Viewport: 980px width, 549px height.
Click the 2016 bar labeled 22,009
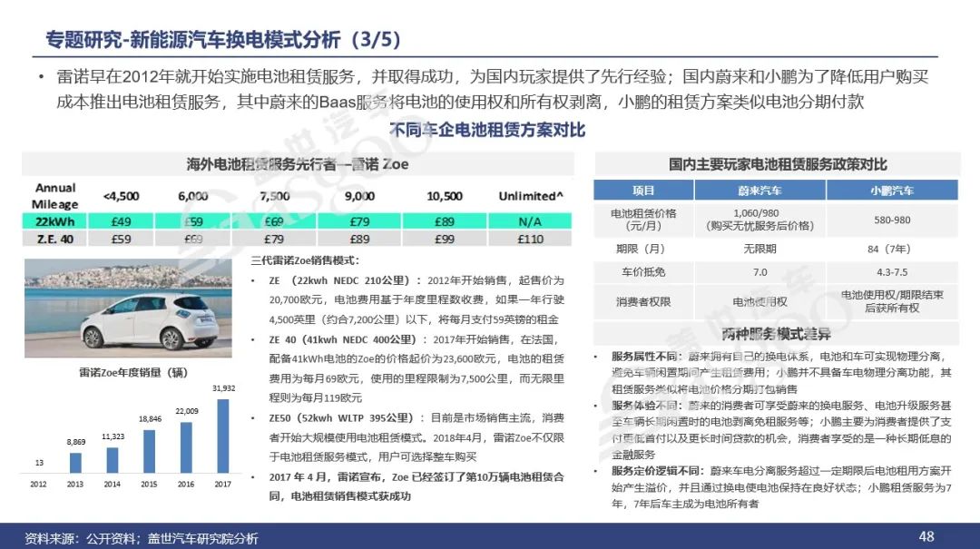[x=186, y=447]
